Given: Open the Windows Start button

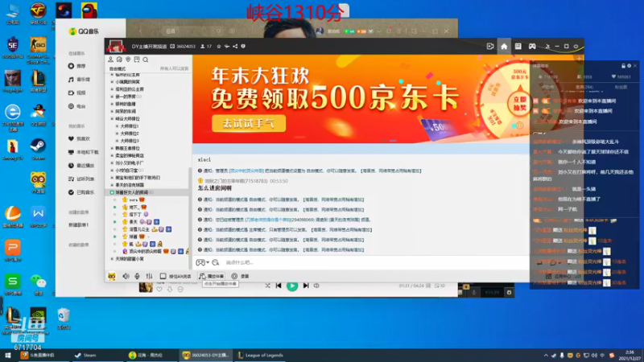Looking at the screenshot, I should tap(7, 356).
